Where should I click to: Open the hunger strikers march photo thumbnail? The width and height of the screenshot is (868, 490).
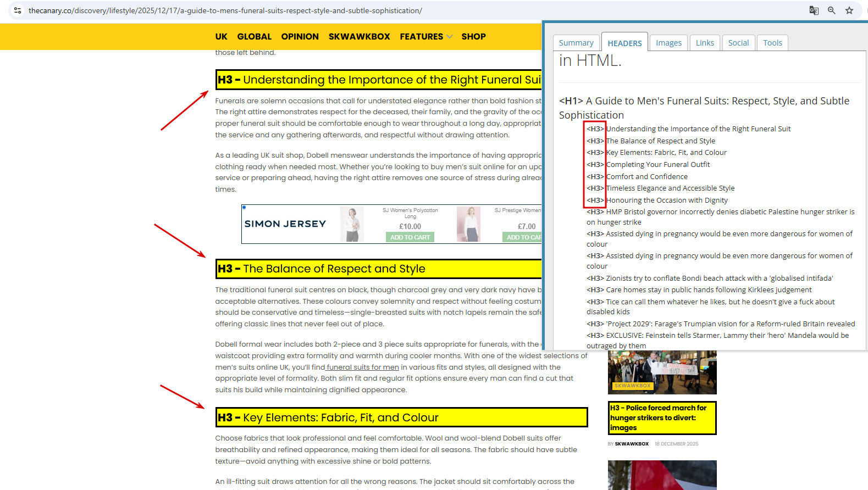pyautogui.click(x=662, y=372)
